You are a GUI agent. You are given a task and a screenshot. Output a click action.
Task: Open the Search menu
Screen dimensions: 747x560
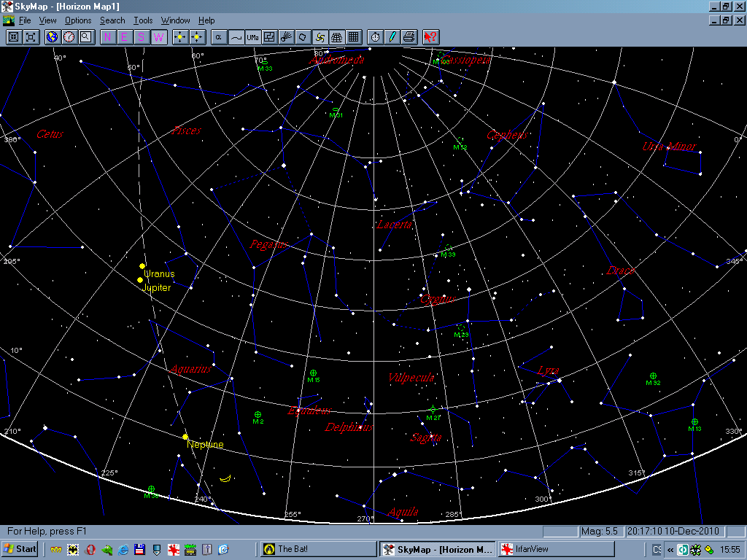pos(112,20)
